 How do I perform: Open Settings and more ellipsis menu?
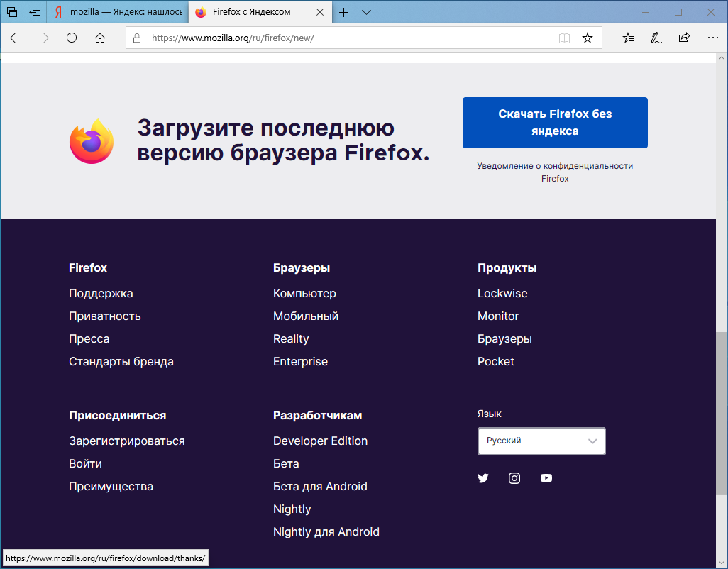(x=712, y=38)
